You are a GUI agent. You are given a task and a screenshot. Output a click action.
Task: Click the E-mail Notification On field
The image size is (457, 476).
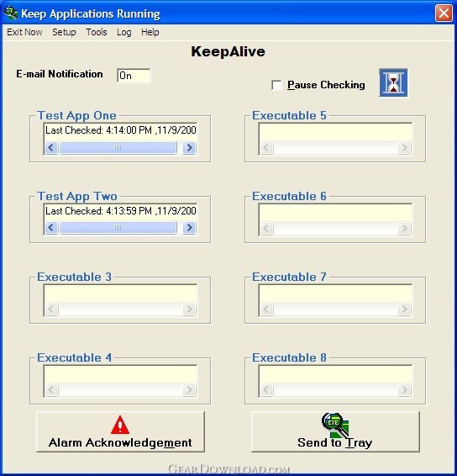pyautogui.click(x=134, y=76)
